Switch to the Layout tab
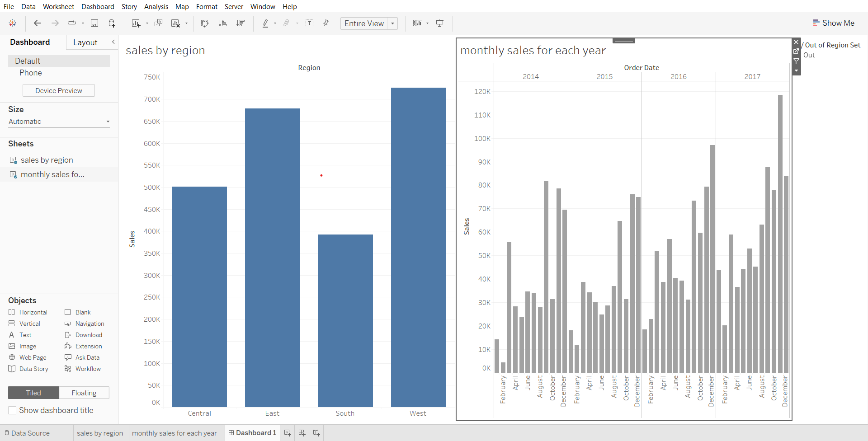Viewport: 868px width, 441px height. point(85,42)
